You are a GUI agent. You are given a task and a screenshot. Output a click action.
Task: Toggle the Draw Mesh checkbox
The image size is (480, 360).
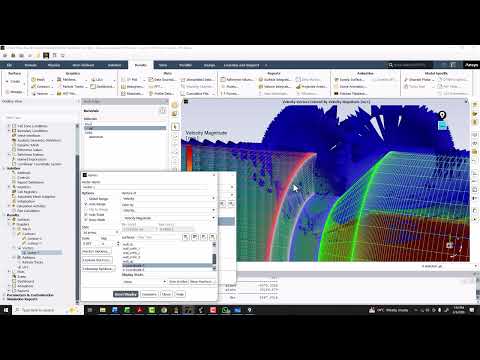click(x=86, y=220)
